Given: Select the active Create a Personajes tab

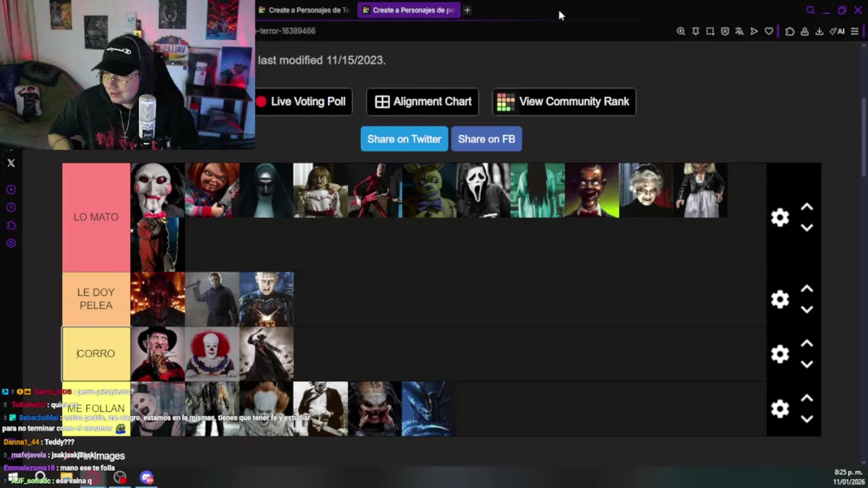Looking at the screenshot, I should pos(409,10).
